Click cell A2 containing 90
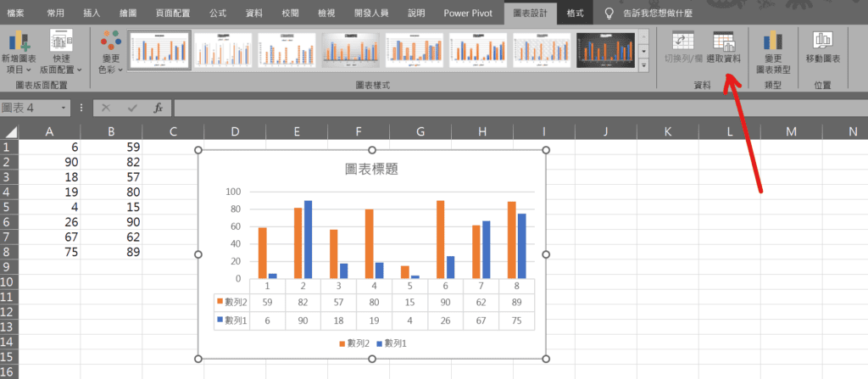Viewport: 868px width, 379px height. click(49, 162)
